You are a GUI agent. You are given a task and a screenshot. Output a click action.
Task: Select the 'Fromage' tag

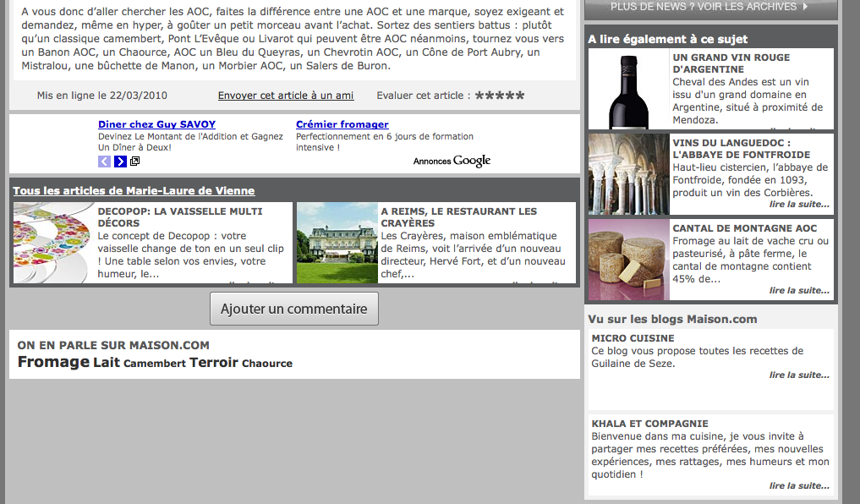(x=53, y=362)
